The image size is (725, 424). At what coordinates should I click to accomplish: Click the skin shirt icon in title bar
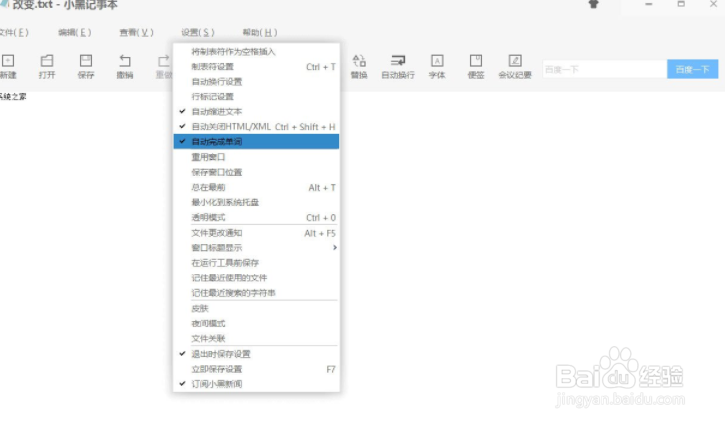pos(594,4)
